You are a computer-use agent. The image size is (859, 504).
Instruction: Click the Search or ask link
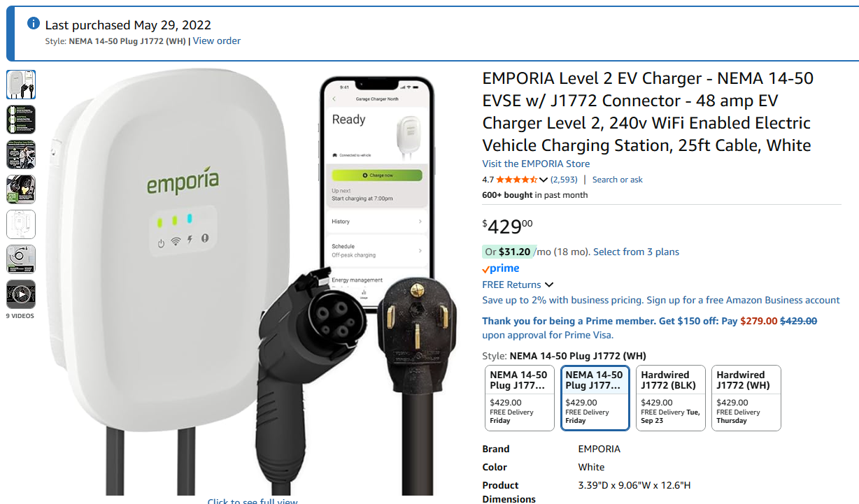point(618,180)
